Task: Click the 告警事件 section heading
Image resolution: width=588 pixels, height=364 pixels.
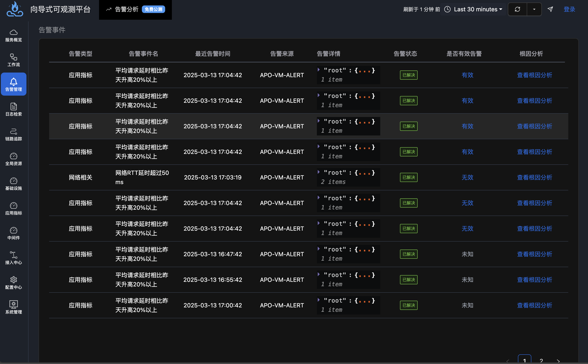Action: (x=52, y=30)
